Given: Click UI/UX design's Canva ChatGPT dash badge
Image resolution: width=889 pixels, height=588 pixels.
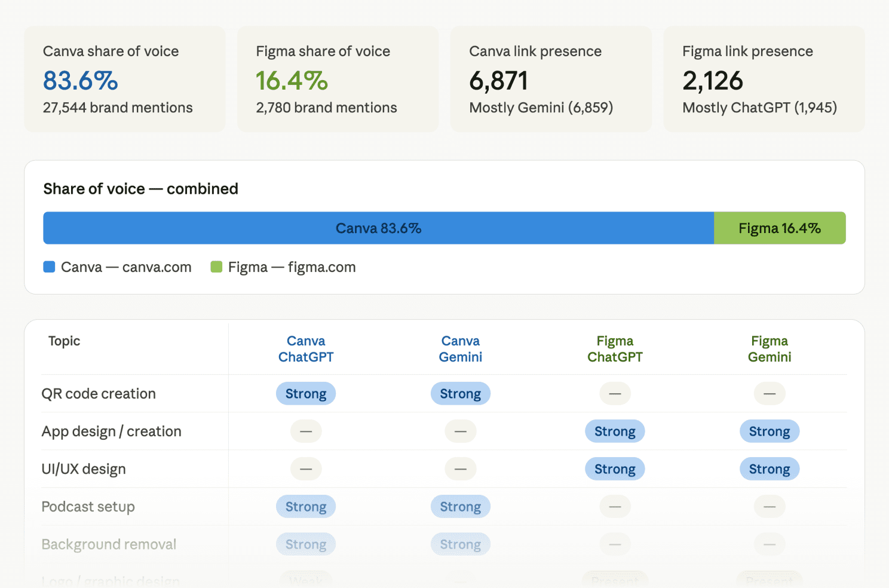Looking at the screenshot, I should pos(306,469).
